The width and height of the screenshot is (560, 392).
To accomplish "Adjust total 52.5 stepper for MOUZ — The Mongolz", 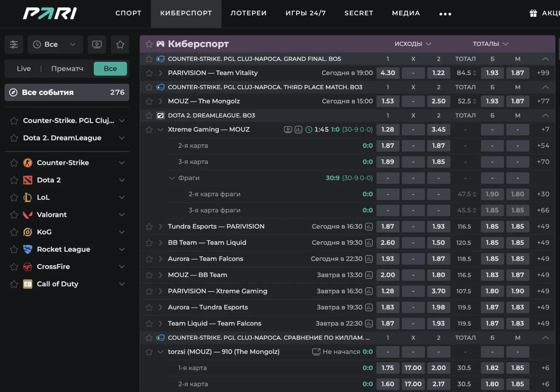I will 474,101.
